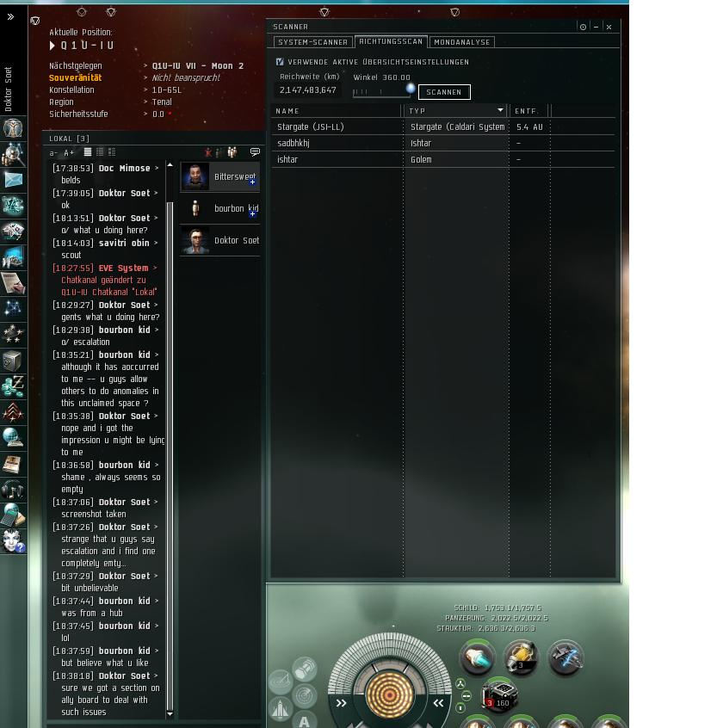Click the Scanner window pin icon

[x=583, y=27]
